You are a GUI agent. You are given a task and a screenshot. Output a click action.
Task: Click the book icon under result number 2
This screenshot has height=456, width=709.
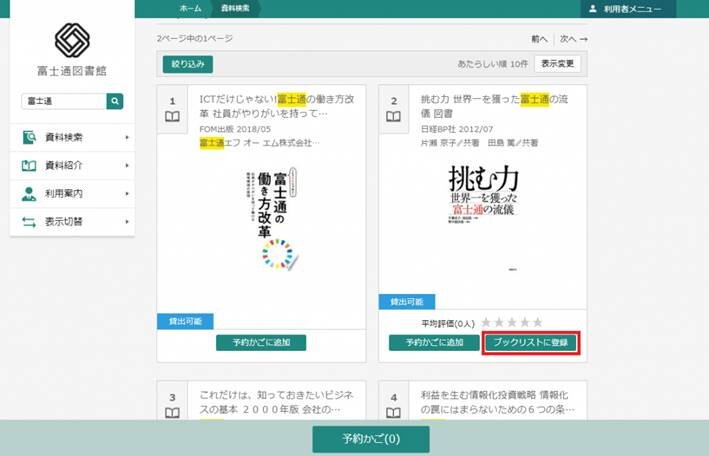(x=393, y=117)
